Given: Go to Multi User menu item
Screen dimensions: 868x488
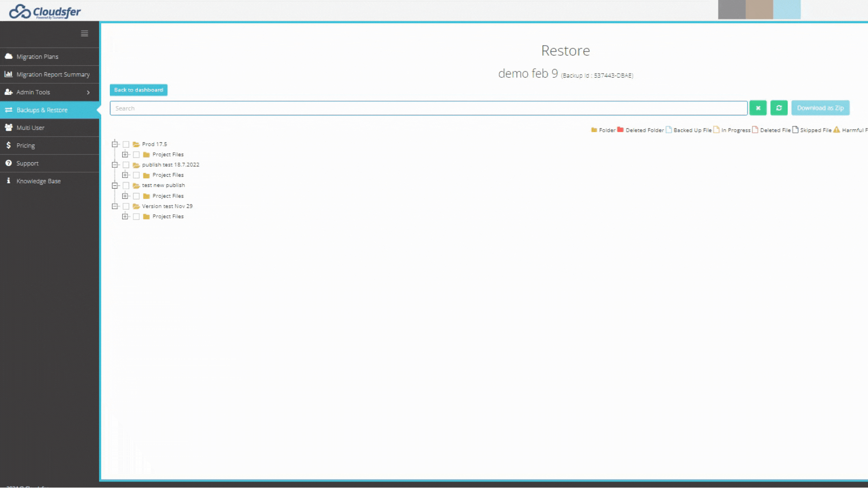Looking at the screenshot, I should 30,128.
